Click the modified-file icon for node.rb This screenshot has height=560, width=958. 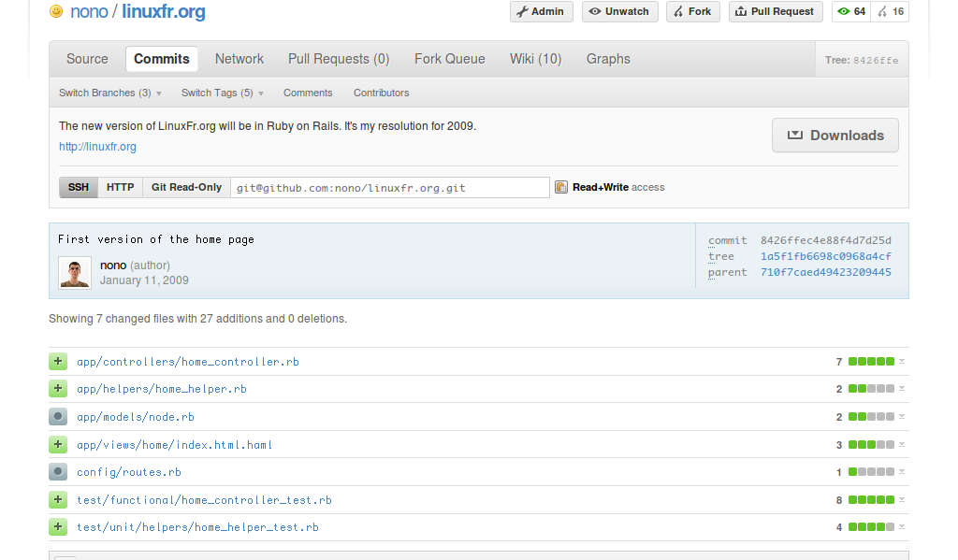[x=58, y=417]
